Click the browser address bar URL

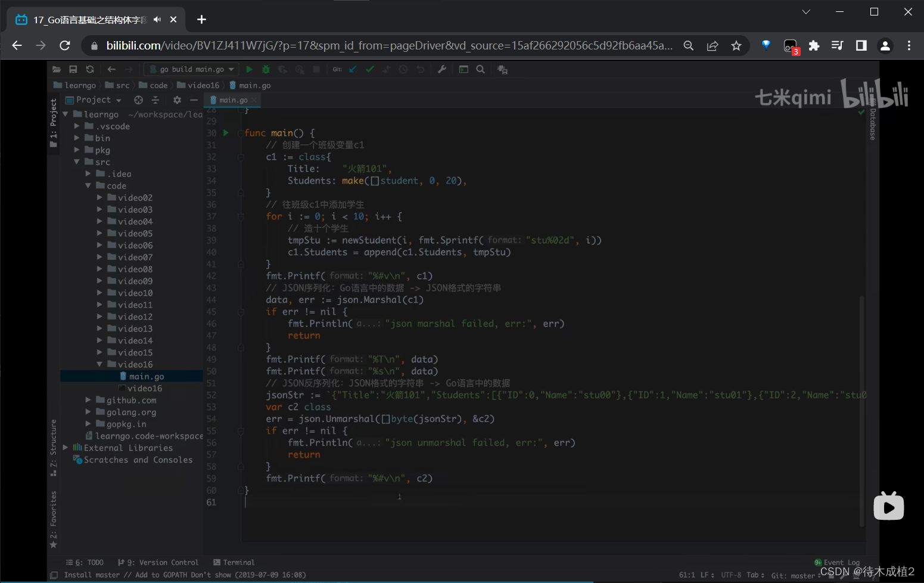pos(390,45)
